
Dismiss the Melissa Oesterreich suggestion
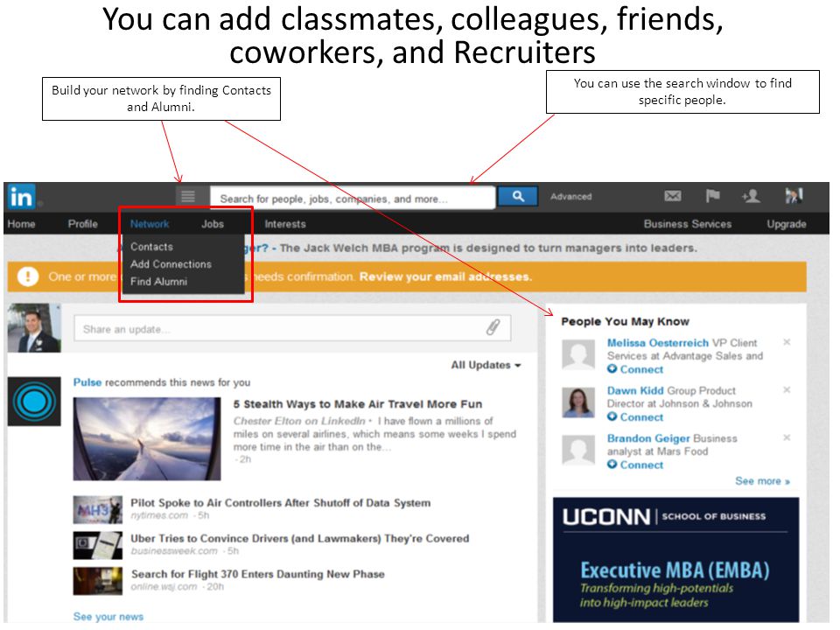pos(787,342)
